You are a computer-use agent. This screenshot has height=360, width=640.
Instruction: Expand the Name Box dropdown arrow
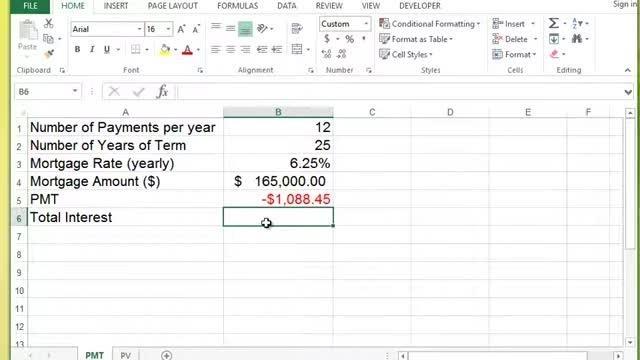coord(75,91)
